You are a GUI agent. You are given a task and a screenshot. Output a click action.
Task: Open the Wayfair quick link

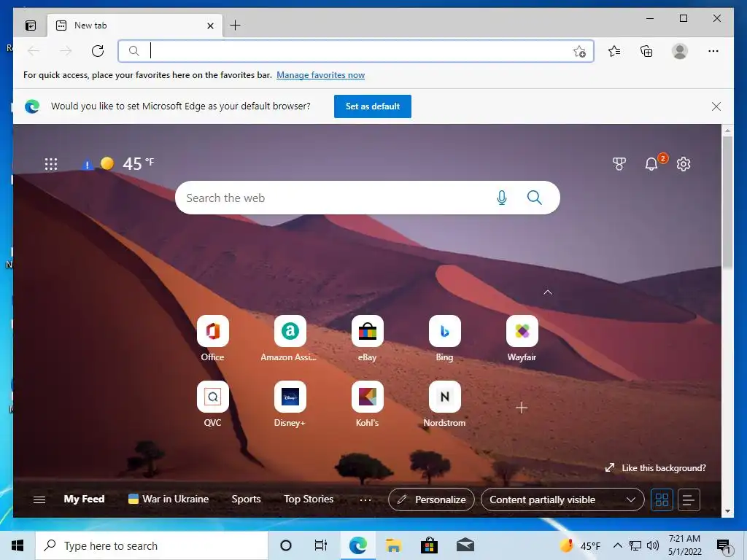(522, 338)
